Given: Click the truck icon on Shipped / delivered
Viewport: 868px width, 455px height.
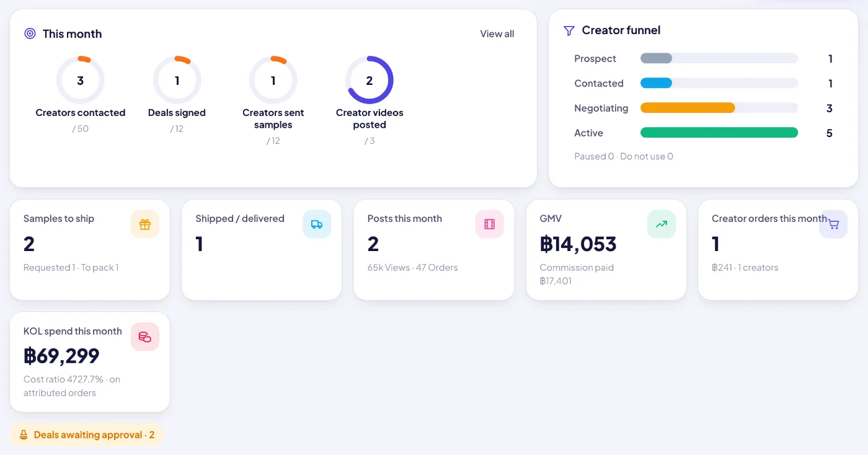Looking at the screenshot, I should [317, 224].
